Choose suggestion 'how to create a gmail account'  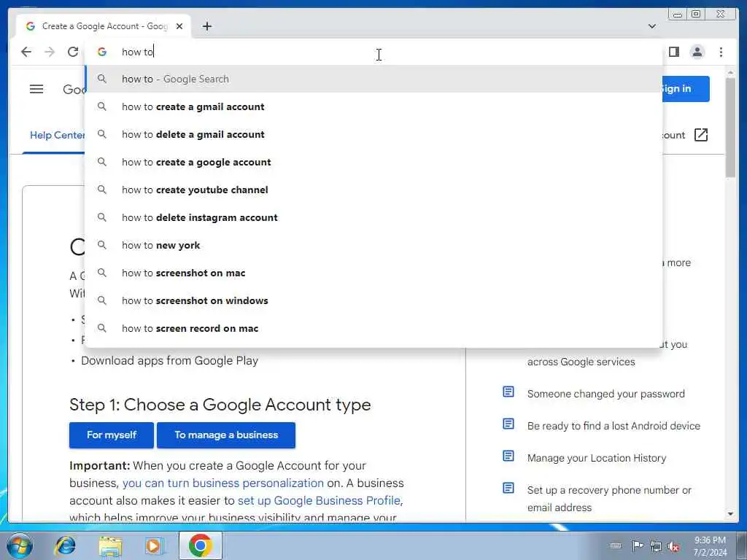374,106
